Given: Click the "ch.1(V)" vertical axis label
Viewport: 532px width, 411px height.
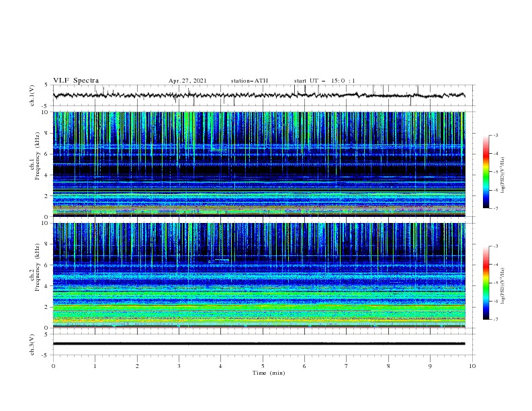Looking at the screenshot, I should click(32, 95).
